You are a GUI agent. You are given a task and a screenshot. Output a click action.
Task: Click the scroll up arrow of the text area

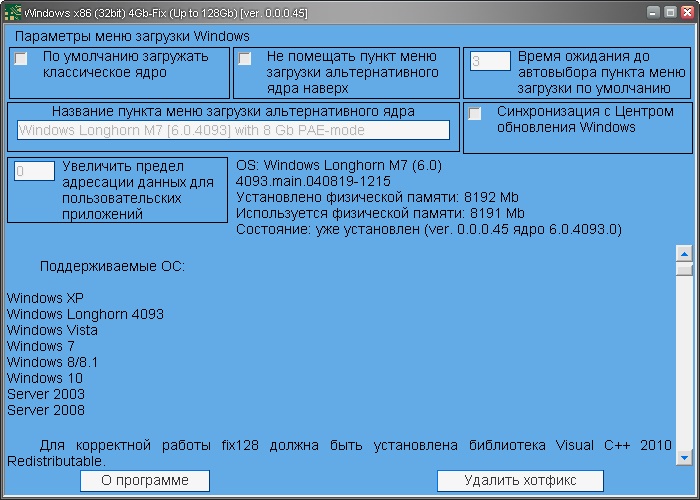(x=684, y=254)
